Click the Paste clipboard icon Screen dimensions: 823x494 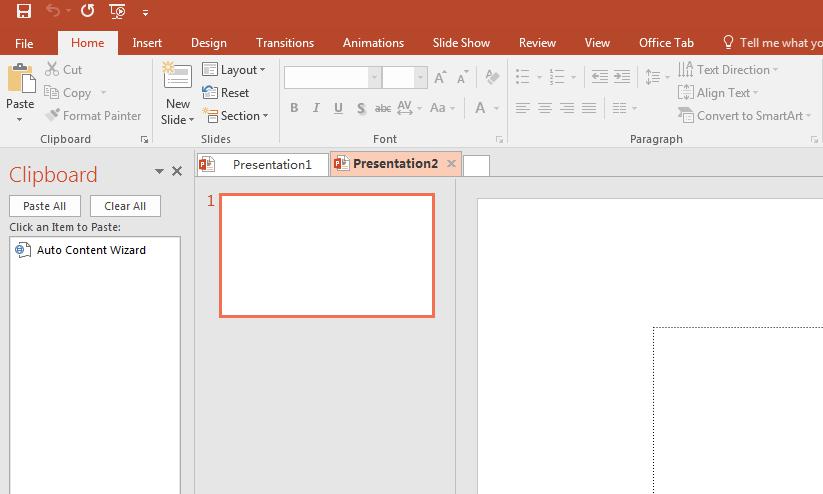tap(21, 78)
